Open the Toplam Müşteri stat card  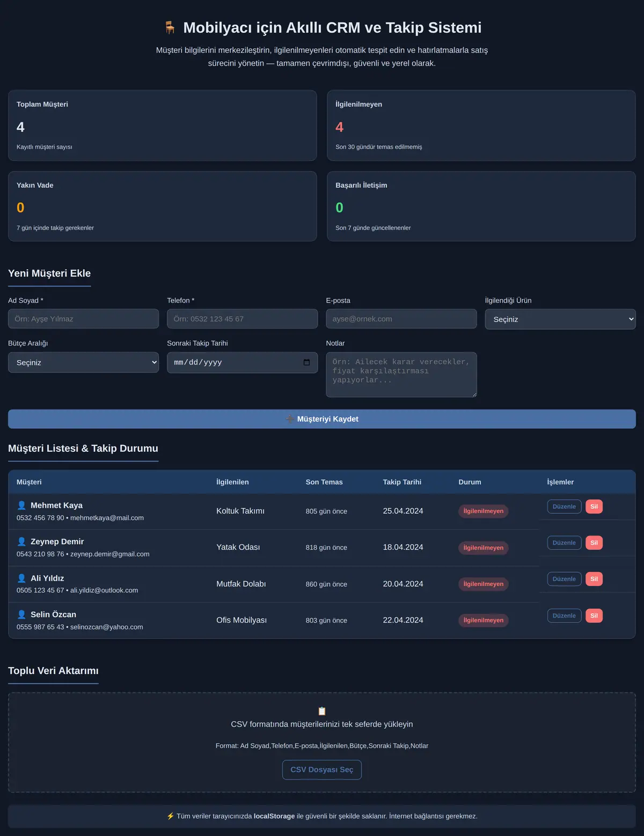162,126
